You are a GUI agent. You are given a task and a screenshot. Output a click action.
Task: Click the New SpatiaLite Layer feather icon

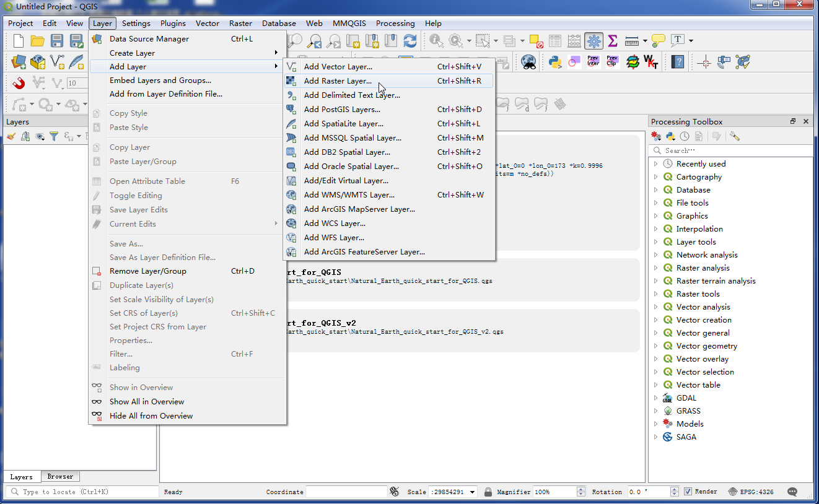pyautogui.click(x=76, y=62)
